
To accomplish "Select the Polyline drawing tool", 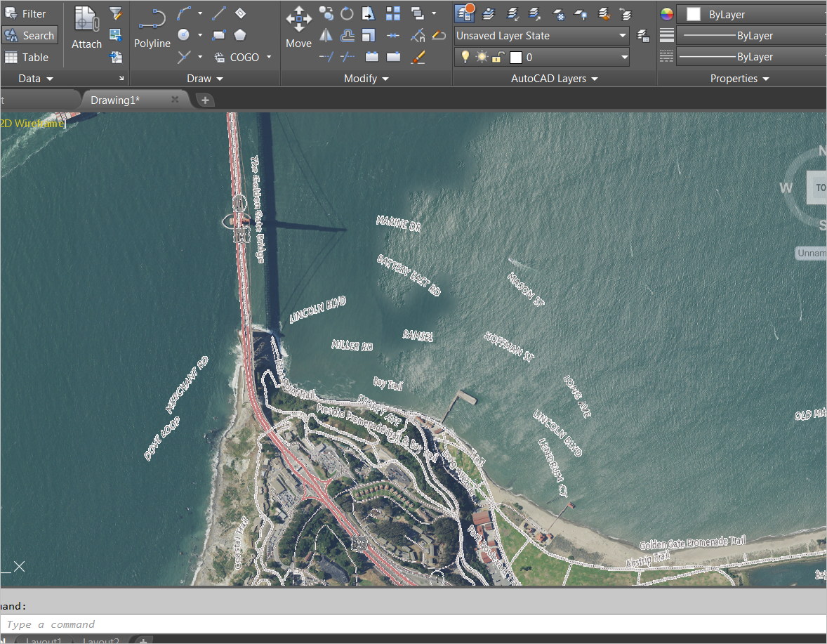I will click(x=152, y=28).
